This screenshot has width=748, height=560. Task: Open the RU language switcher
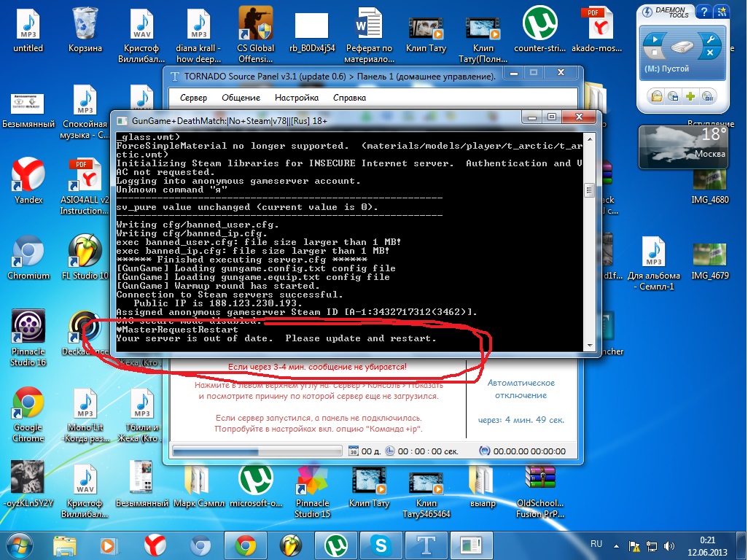(596, 544)
